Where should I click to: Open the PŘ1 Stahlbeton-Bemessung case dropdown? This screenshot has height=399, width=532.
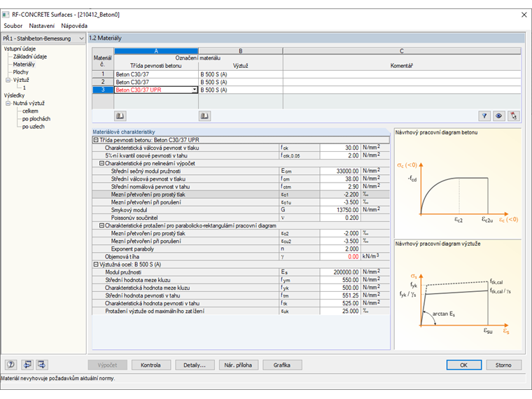click(x=43, y=38)
